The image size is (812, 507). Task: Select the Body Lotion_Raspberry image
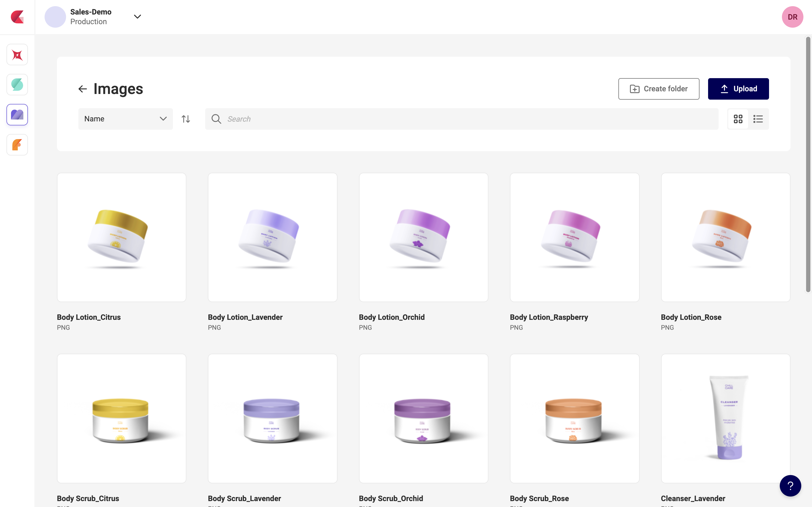[x=574, y=237]
